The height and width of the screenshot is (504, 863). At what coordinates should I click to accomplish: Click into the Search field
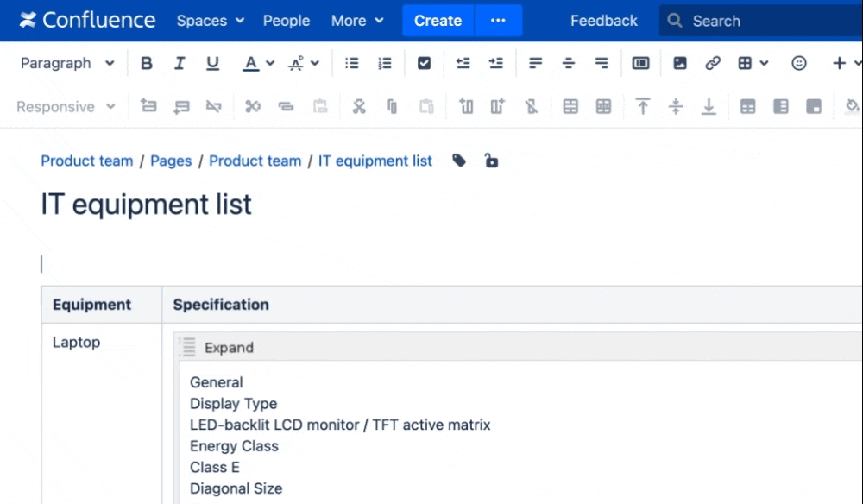(x=761, y=21)
